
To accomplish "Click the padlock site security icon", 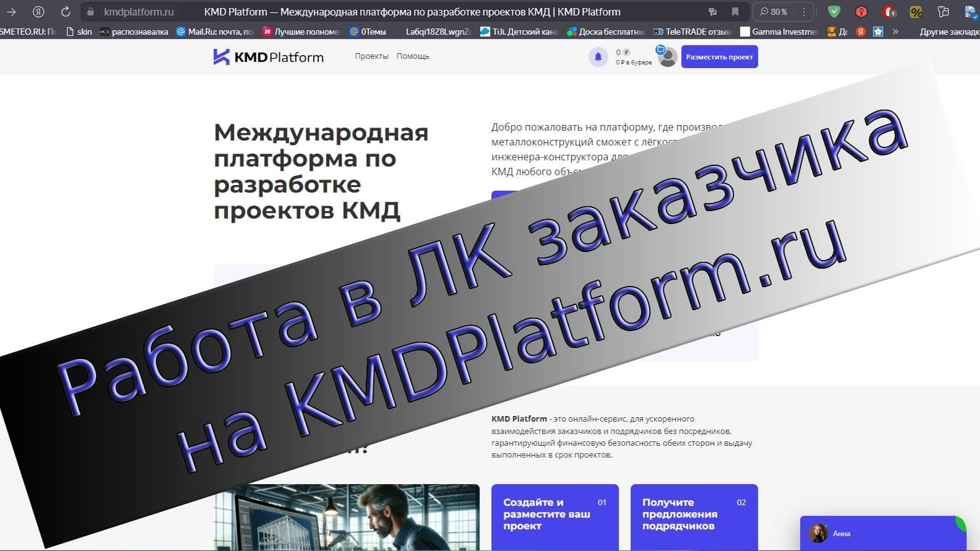I will pyautogui.click(x=90, y=12).
